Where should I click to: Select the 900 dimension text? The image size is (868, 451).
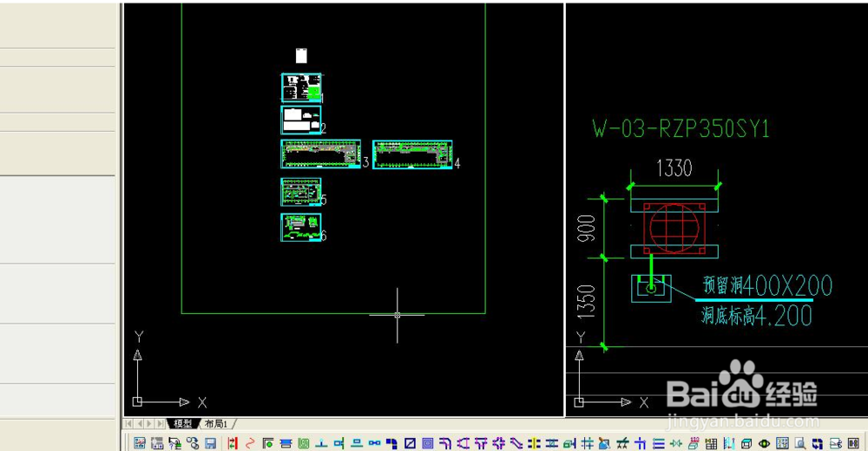[586, 228]
